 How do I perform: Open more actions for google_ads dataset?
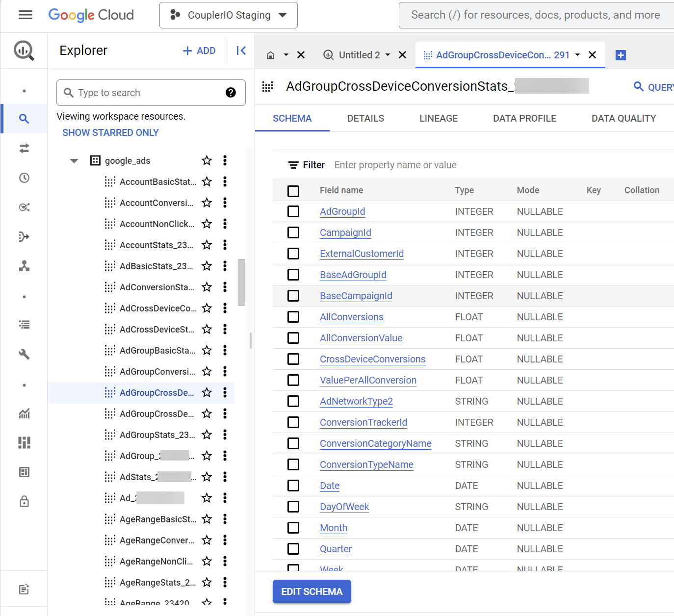225,160
